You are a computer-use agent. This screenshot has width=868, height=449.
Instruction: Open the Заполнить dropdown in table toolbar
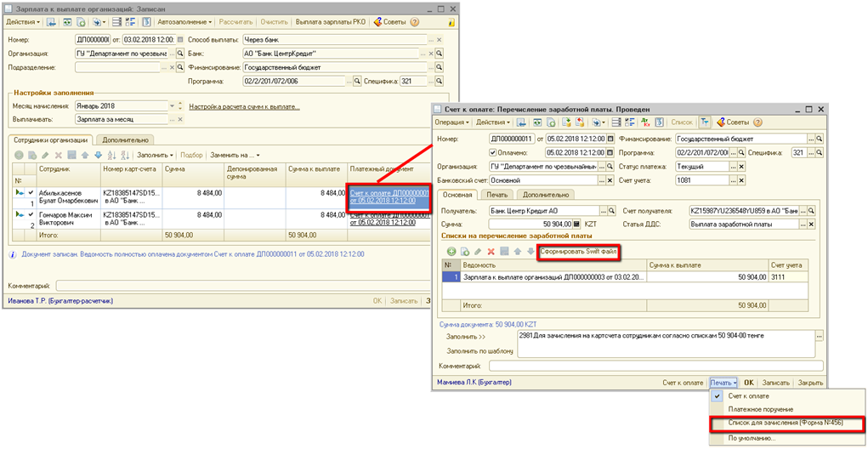(x=157, y=155)
